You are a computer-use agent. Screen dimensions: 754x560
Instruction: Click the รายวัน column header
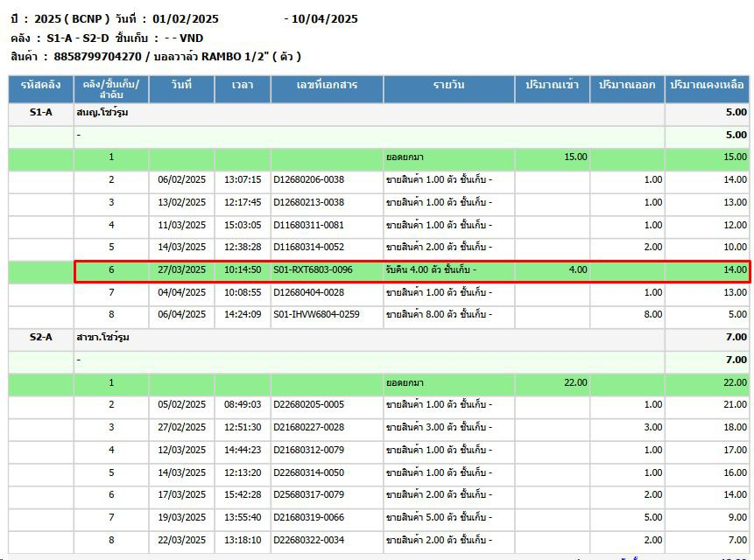pos(448,89)
